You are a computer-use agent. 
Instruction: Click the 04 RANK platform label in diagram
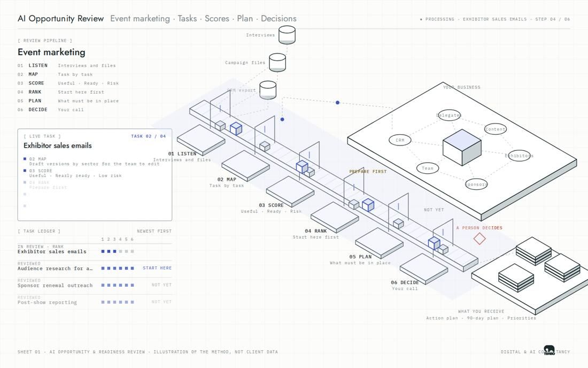(x=316, y=231)
